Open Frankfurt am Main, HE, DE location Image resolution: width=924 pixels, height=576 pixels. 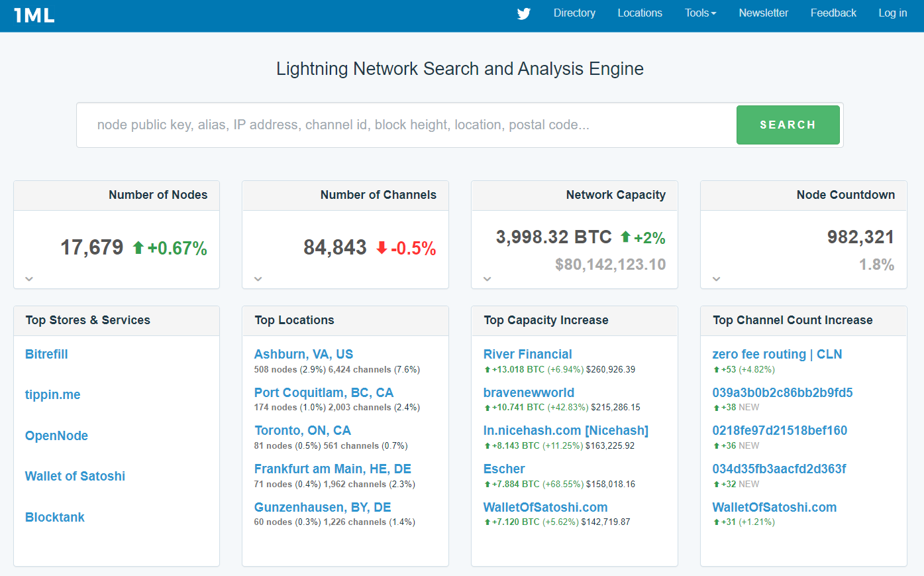[333, 469]
